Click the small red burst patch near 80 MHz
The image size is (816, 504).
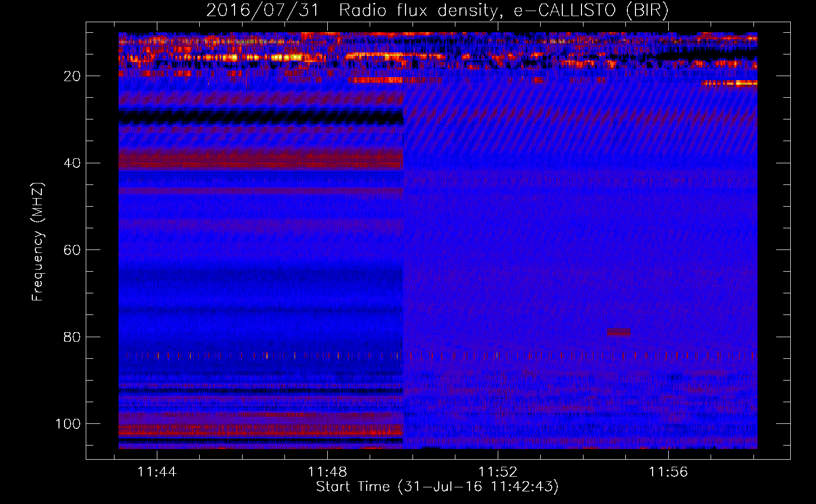618,332
